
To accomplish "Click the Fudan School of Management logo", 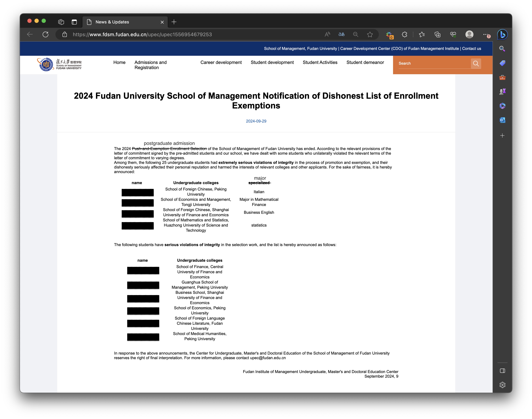I will (x=59, y=64).
